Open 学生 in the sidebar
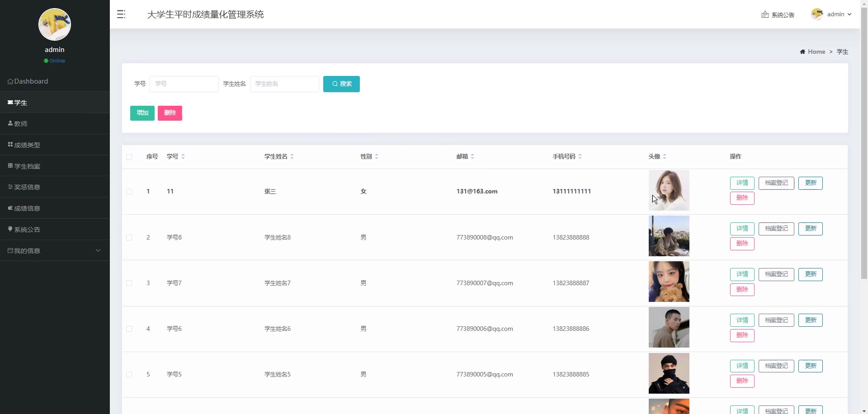Image resolution: width=868 pixels, height=414 pixels. (x=55, y=103)
